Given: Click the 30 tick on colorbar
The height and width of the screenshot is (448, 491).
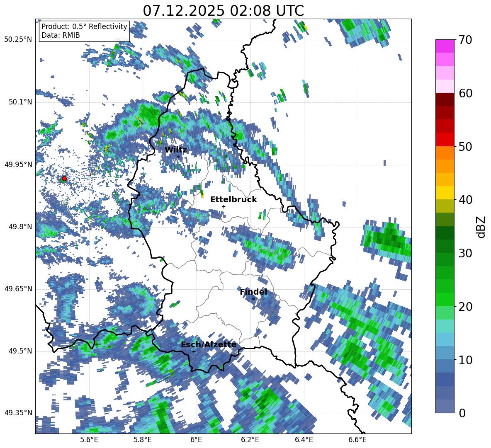Looking at the screenshot, I should (465, 253).
